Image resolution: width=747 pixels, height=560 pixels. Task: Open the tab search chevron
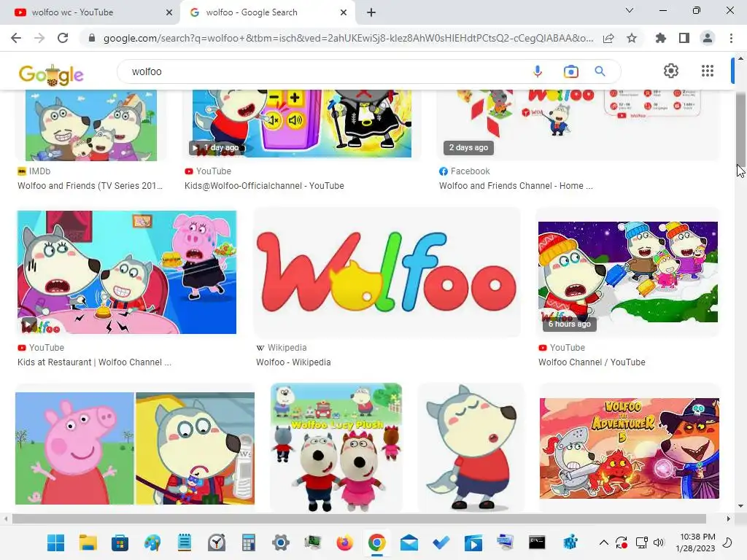pos(630,10)
